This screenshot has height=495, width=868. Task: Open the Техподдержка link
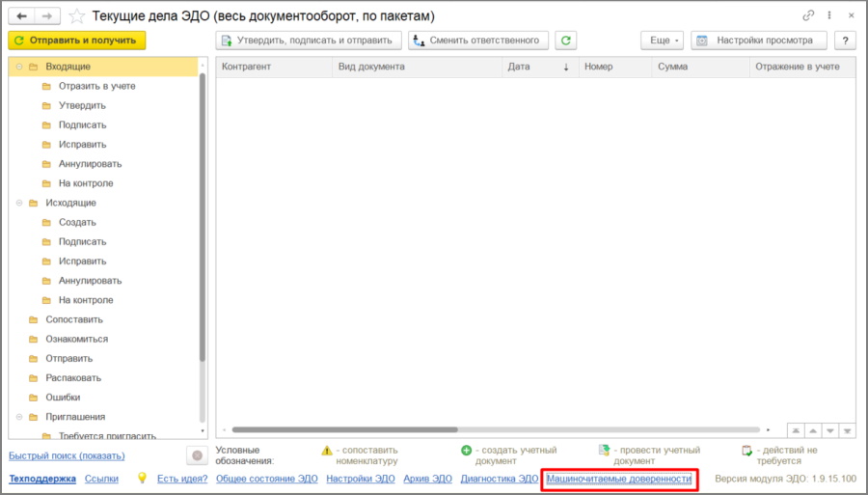[x=42, y=479]
